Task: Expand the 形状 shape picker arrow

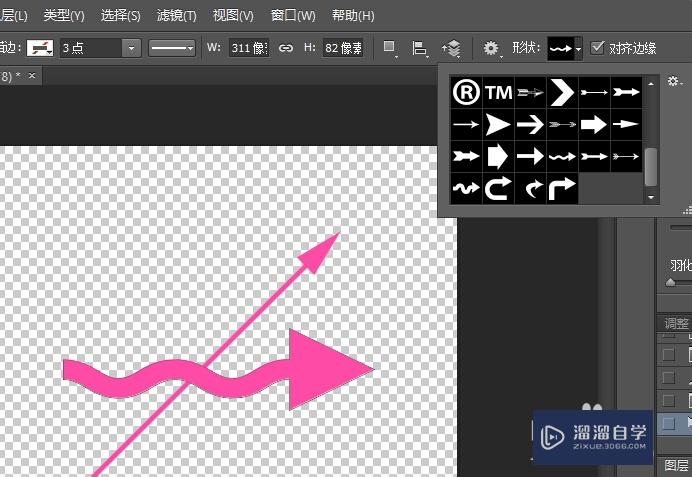Action: (x=578, y=49)
